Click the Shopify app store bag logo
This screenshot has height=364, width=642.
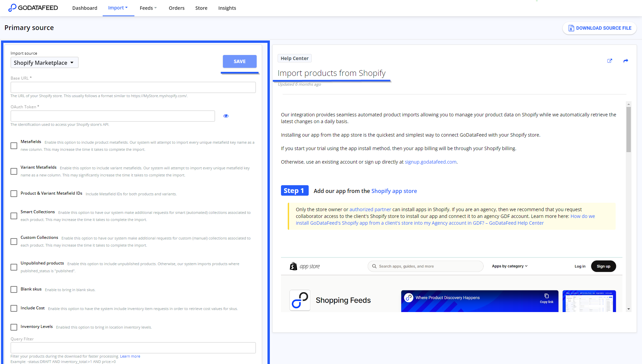[x=293, y=266]
